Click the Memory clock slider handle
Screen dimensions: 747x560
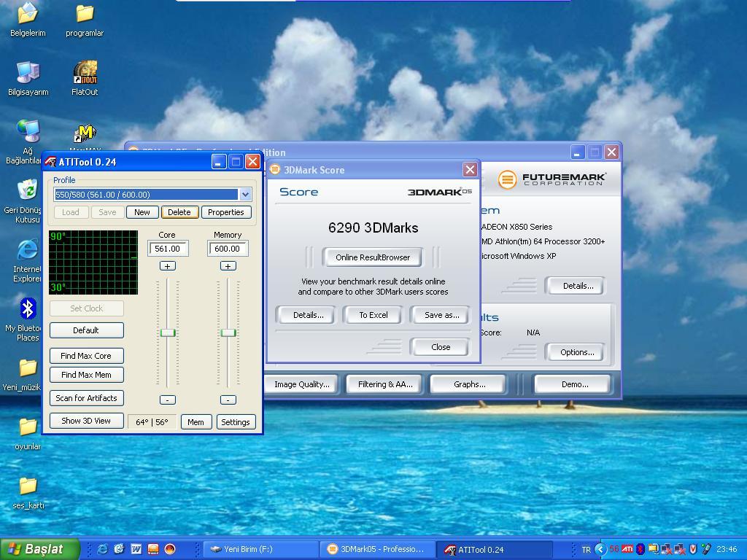point(228,332)
